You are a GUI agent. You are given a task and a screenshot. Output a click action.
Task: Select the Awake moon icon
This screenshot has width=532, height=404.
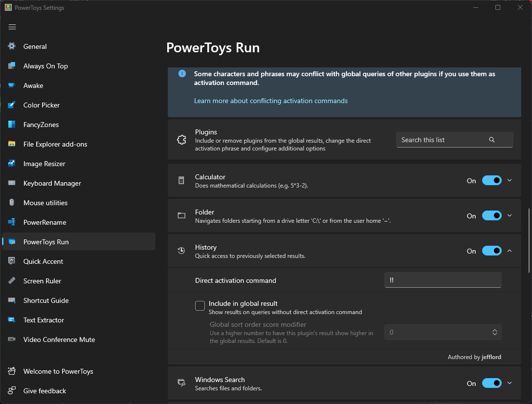[x=11, y=85]
